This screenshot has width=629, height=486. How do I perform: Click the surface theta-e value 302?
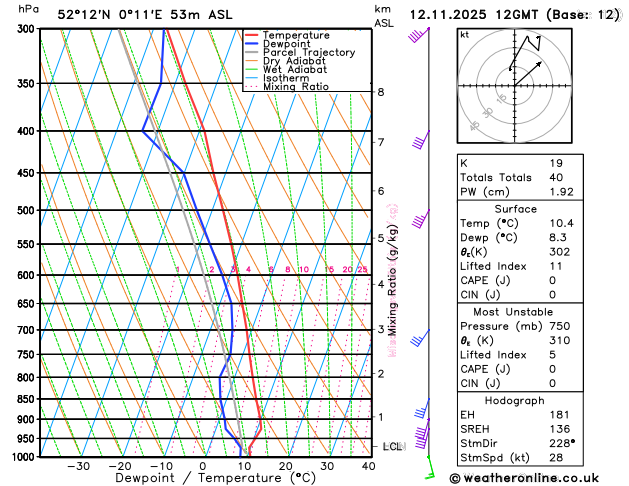tap(559, 252)
